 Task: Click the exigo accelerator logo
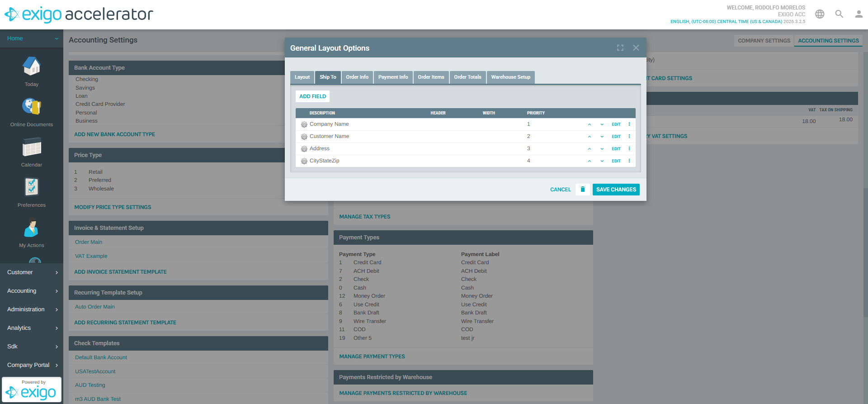coord(79,14)
